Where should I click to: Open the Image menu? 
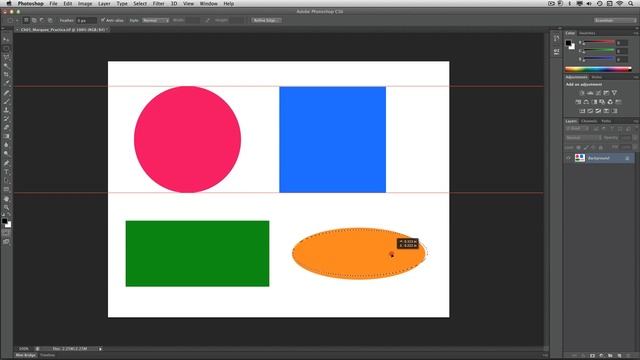pos(85,4)
